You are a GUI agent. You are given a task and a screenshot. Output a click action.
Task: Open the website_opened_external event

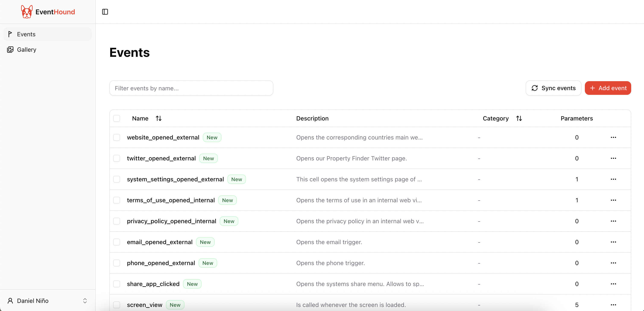pos(163,137)
